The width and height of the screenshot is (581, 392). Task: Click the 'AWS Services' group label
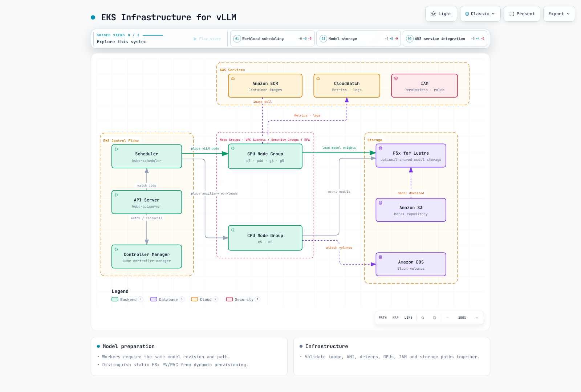[x=232, y=70]
